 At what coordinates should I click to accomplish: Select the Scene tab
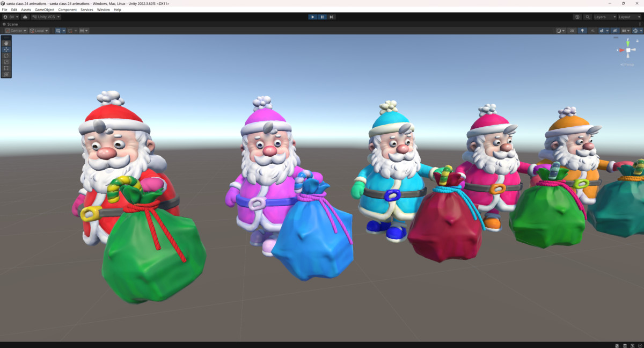pyautogui.click(x=10, y=24)
